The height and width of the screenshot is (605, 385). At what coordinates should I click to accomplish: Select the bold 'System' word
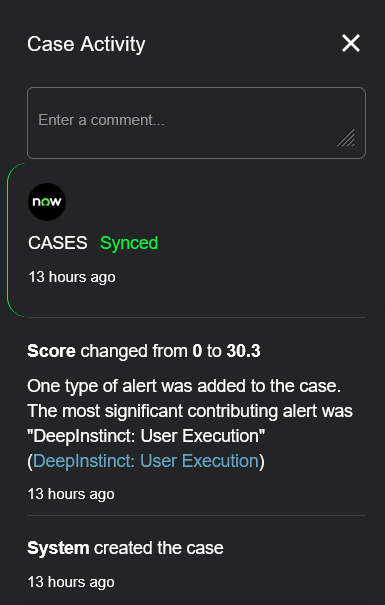pos(58,548)
